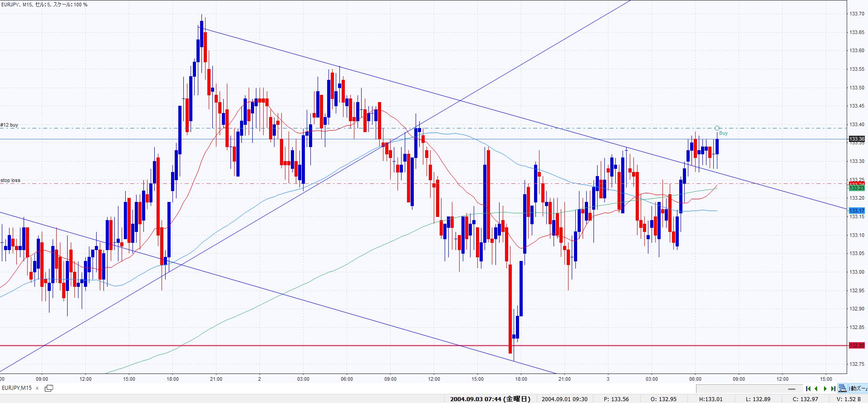Select the EURJPY,M15 chart tab

click(17, 388)
